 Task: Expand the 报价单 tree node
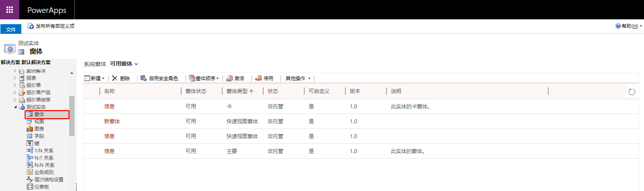pyautogui.click(x=15, y=85)
